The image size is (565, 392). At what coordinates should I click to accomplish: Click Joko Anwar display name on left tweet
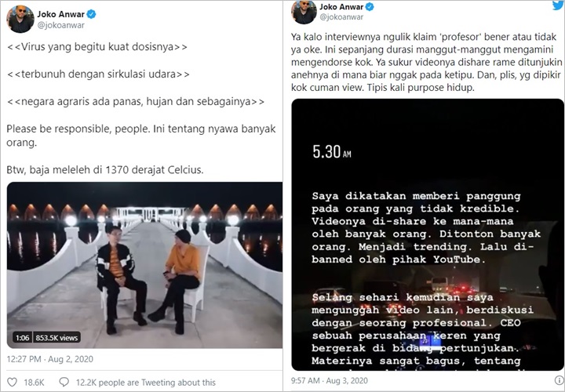[x=61, y=14]
